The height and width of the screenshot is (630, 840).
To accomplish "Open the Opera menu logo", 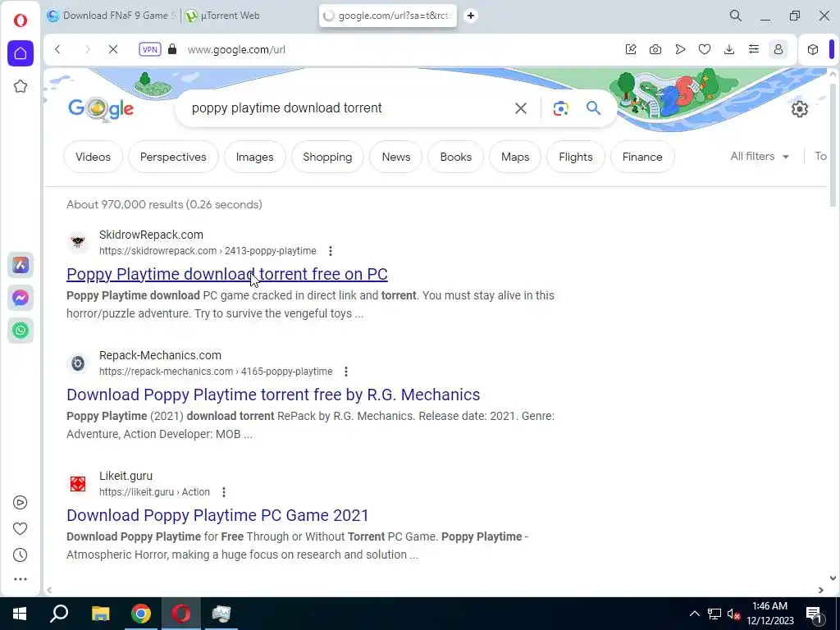I will 21,21.
